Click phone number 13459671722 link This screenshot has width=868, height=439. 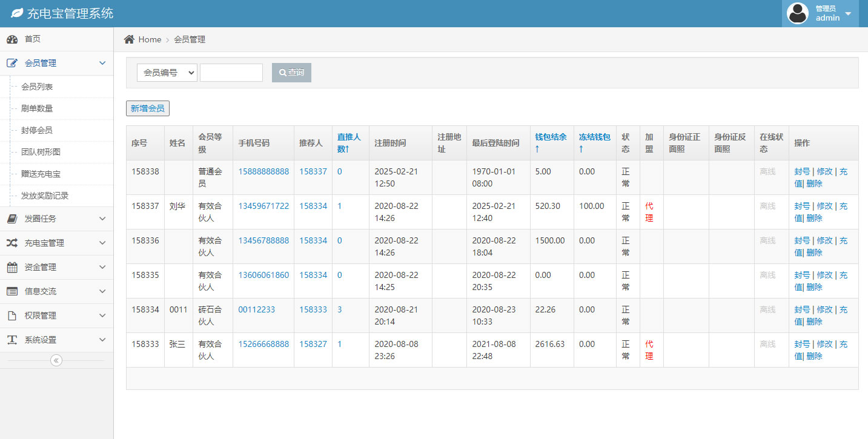tap(263, 206)
